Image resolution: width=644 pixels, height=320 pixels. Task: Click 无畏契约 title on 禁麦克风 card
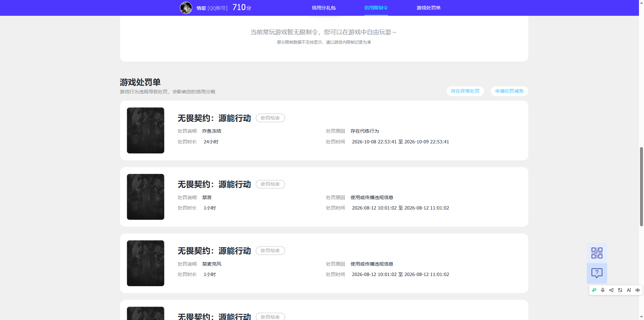click(214, 251)
